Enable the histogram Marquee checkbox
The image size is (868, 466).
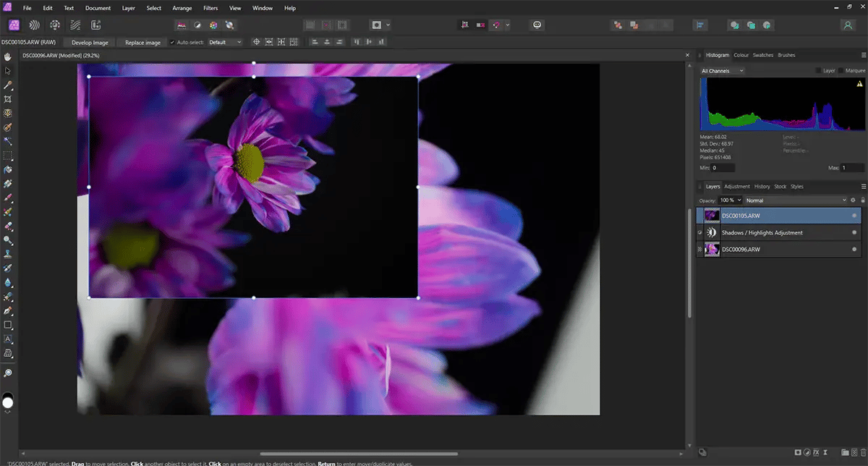842,71
